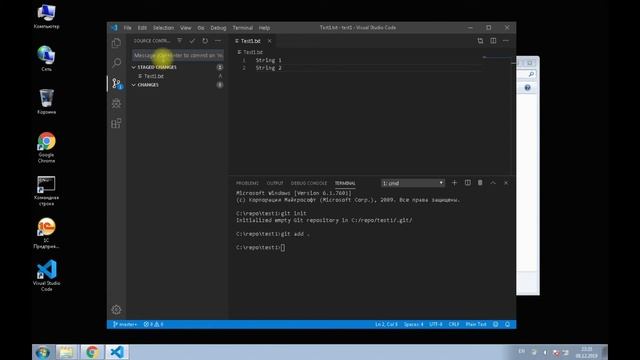Open the File menu
The height and width of the screenshot is (360, 640).
coord(128,28)
